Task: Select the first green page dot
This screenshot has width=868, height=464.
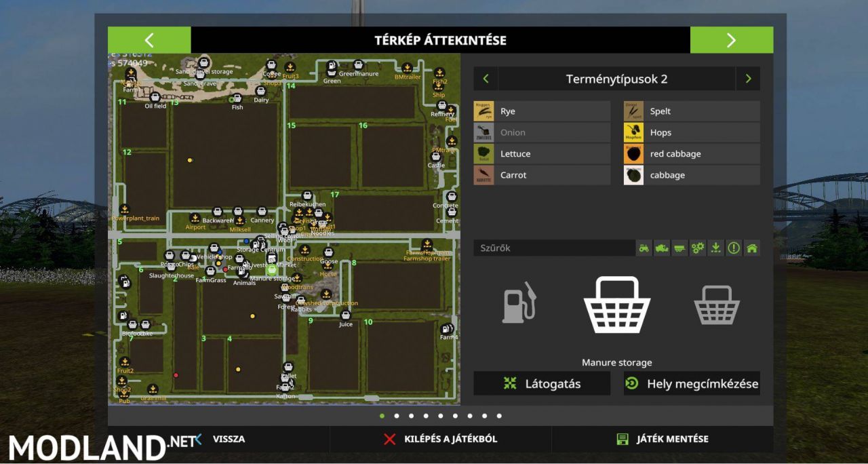Action: [382, 416]
